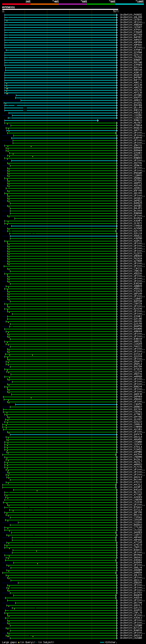This screenshot has height=644, width=146.
Task: Click hit label UniRef100_P46223
Action: click(x=131, y=347)
